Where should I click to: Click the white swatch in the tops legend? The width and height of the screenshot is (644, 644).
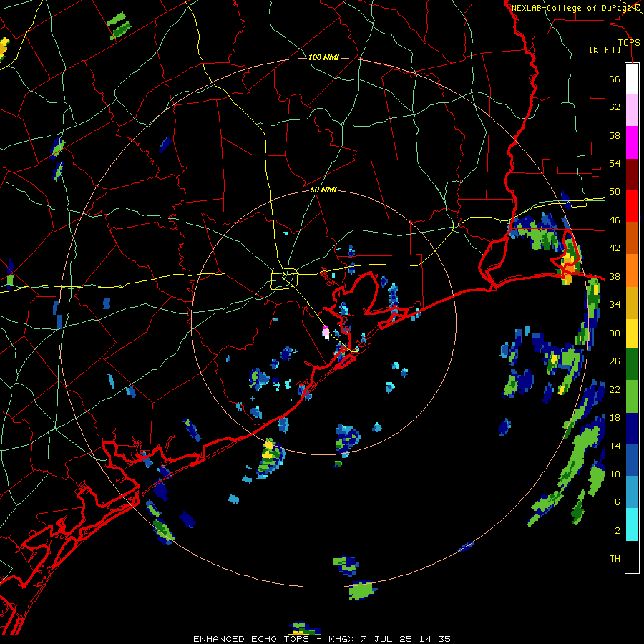tap(632, 79)
